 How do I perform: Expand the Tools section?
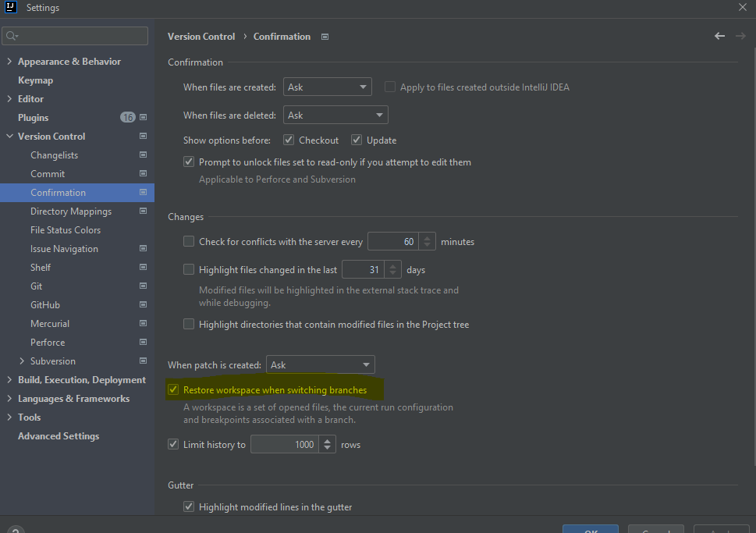click(9, 418)
